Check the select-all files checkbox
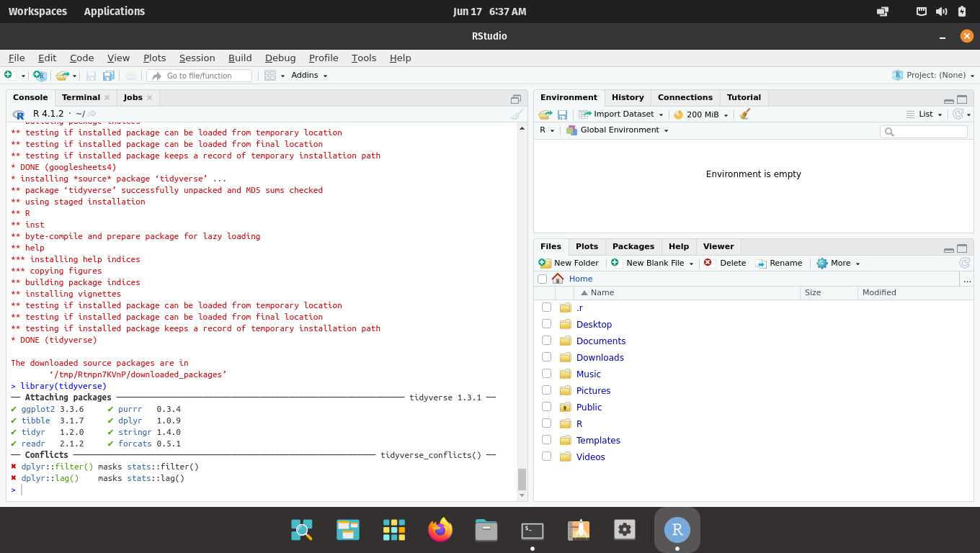This screenshot has width=980, height=553. pyautogui.click(x=542, y=279)
